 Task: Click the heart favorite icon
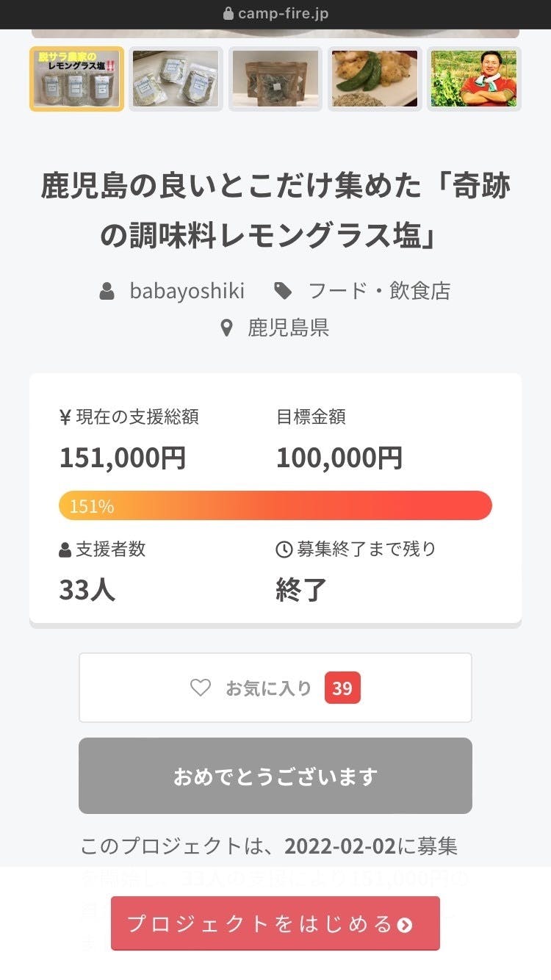(201, 688)
